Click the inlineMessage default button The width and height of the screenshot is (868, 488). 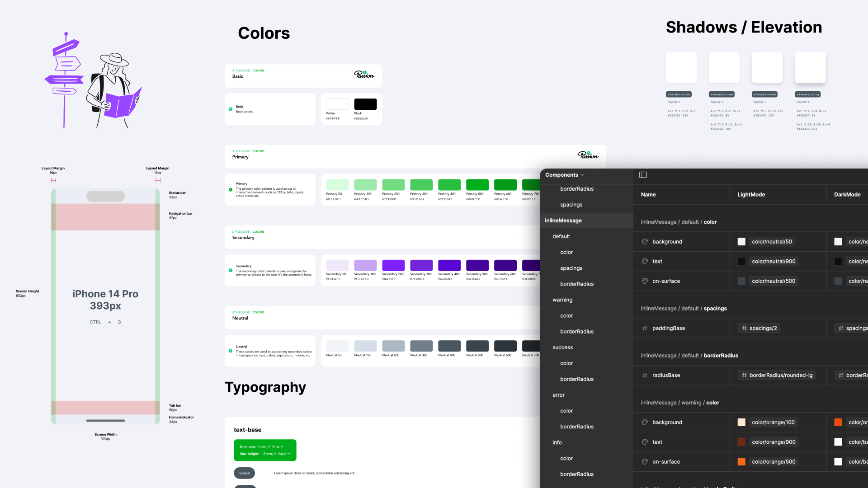[x=561, y=236]
